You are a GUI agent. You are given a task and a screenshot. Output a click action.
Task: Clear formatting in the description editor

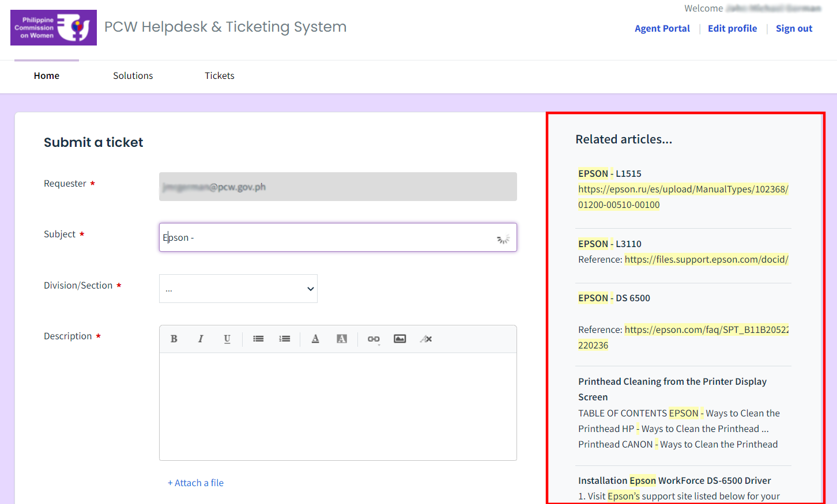(426, 339)
